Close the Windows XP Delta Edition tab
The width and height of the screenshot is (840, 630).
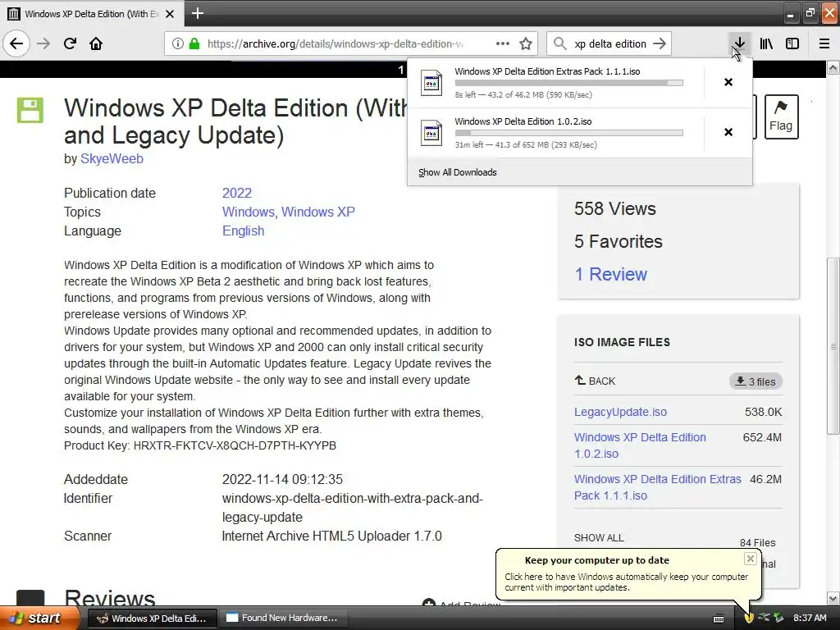click(170, 14)
